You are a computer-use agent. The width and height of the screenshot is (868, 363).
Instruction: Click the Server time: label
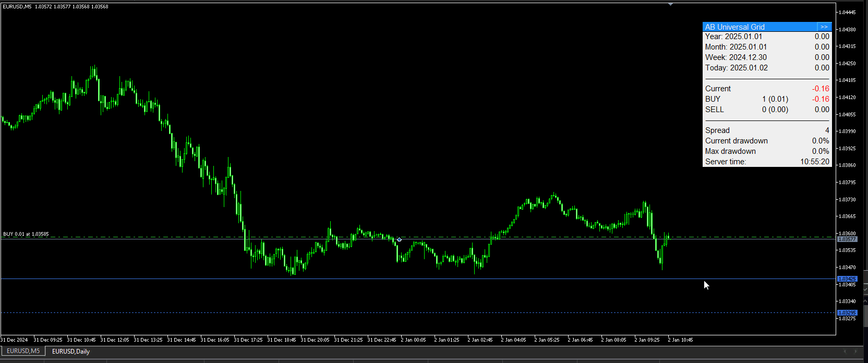click(x=726, y=162)
